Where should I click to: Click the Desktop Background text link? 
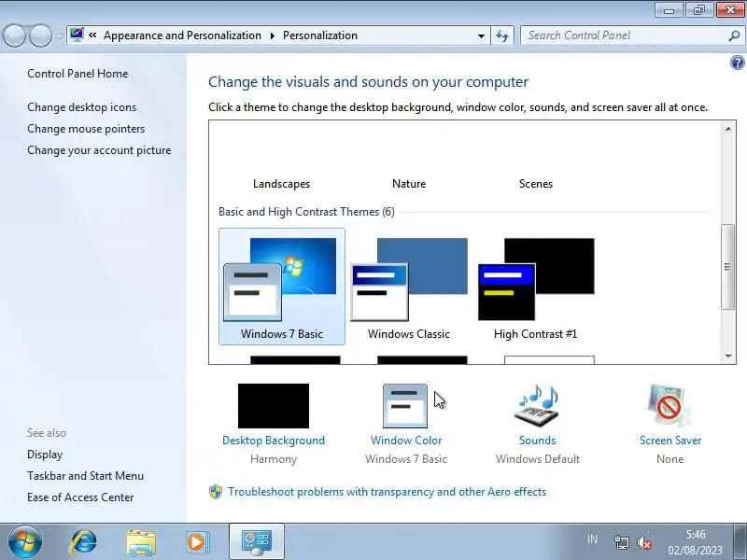click(x=274, y=441)
